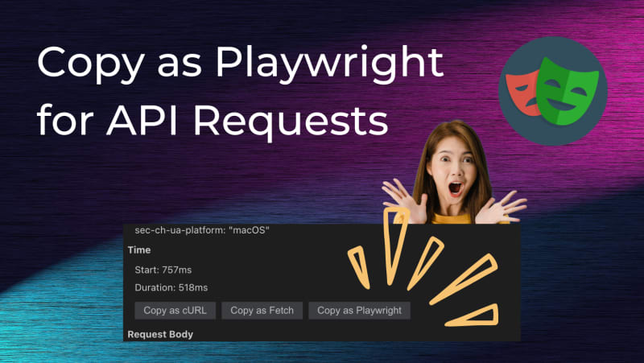644x363 pixels.
Task: Select the Start: 757ms timing entry
Action: coord(163,269)
